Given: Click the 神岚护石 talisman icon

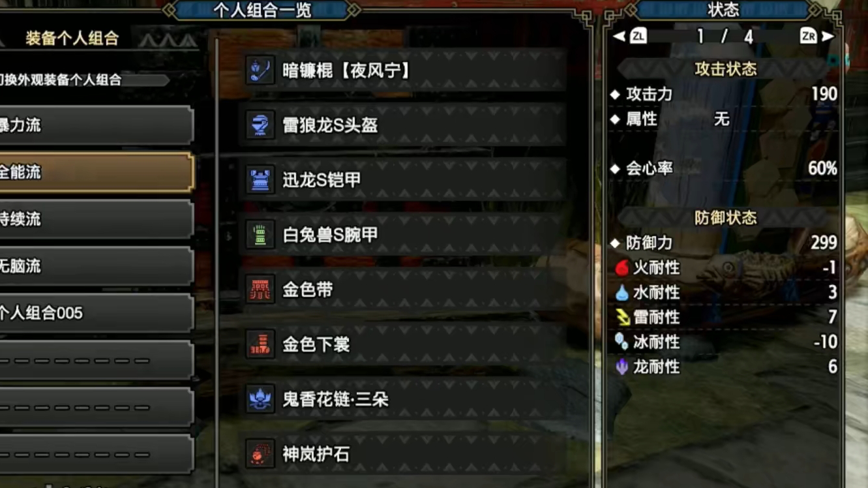Looking at the screenshot, I should 260,453.
